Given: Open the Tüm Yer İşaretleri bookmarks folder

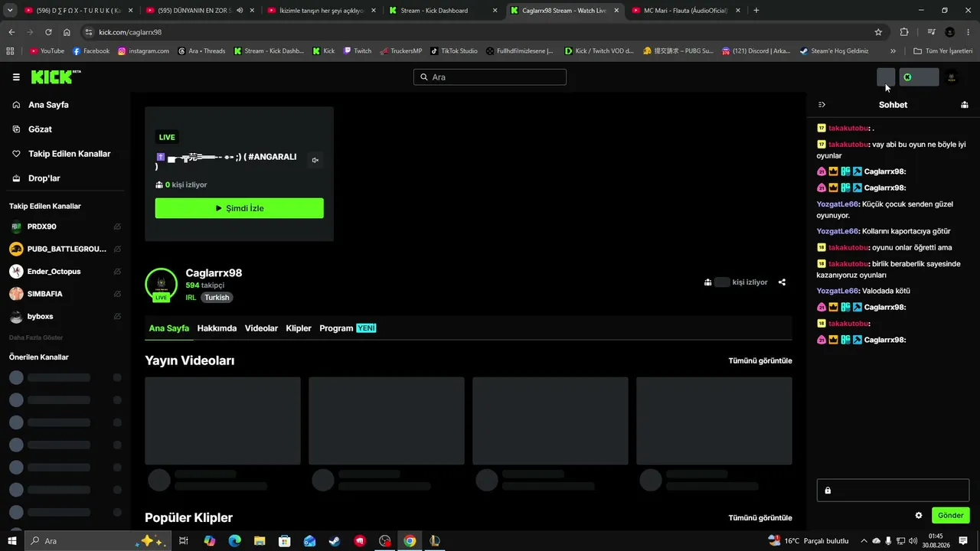Looking at the screenshot, I should coord(943,51).
